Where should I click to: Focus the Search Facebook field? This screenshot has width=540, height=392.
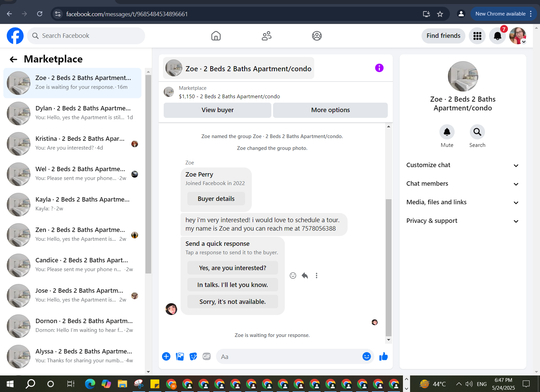[86, 36]
